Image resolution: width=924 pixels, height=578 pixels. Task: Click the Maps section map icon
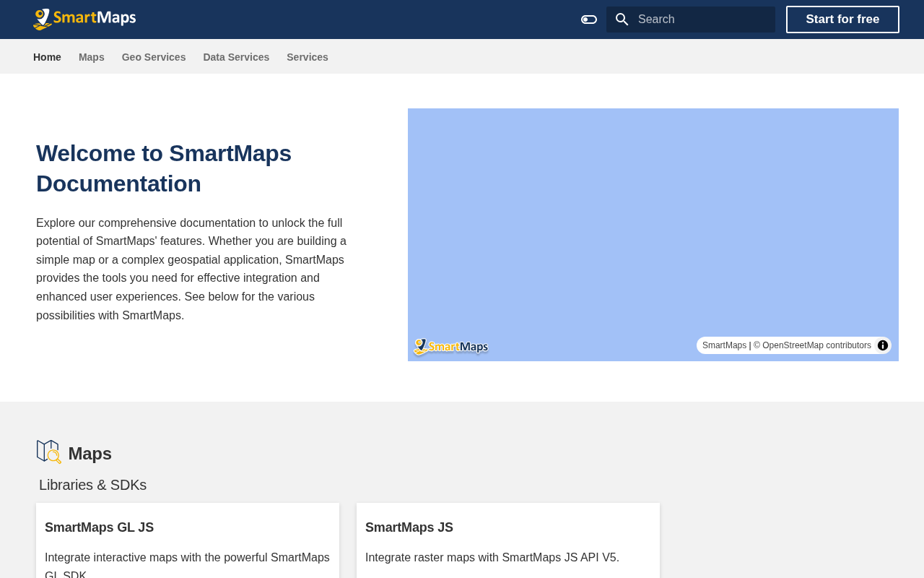pos(49,452)
